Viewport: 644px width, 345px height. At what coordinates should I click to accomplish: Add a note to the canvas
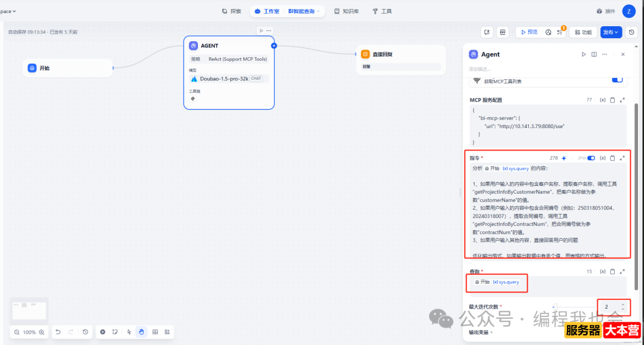pyautogui.click(x=115, y=332)
